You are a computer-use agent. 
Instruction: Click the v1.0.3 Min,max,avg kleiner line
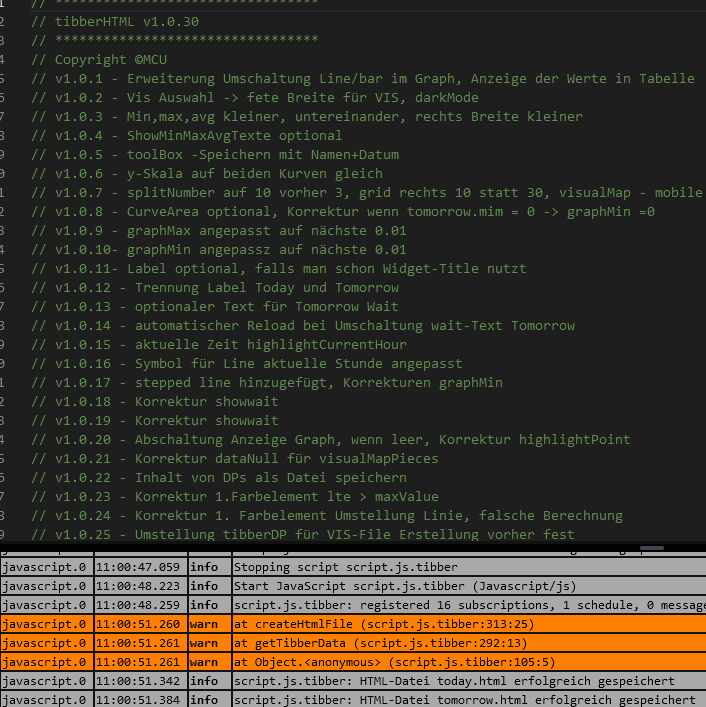(307, 116)
